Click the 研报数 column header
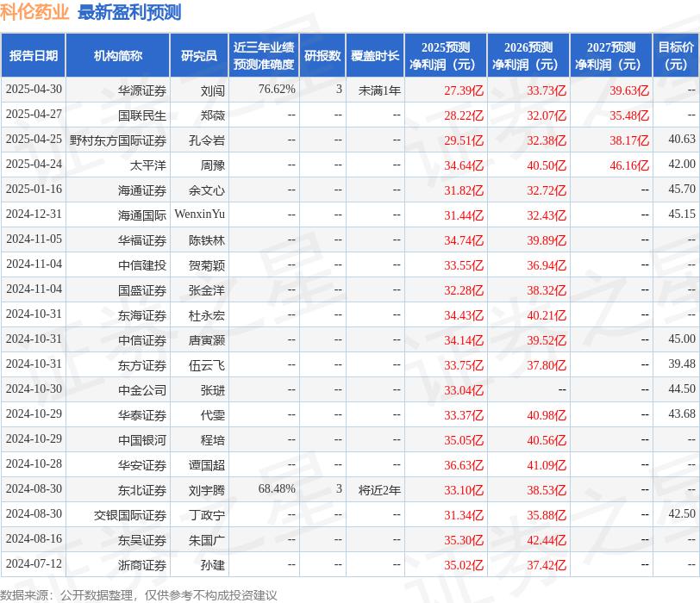 (x=322, y=55)
